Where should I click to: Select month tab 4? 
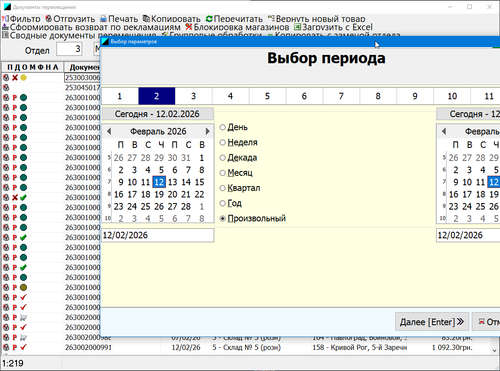(230, 96)
